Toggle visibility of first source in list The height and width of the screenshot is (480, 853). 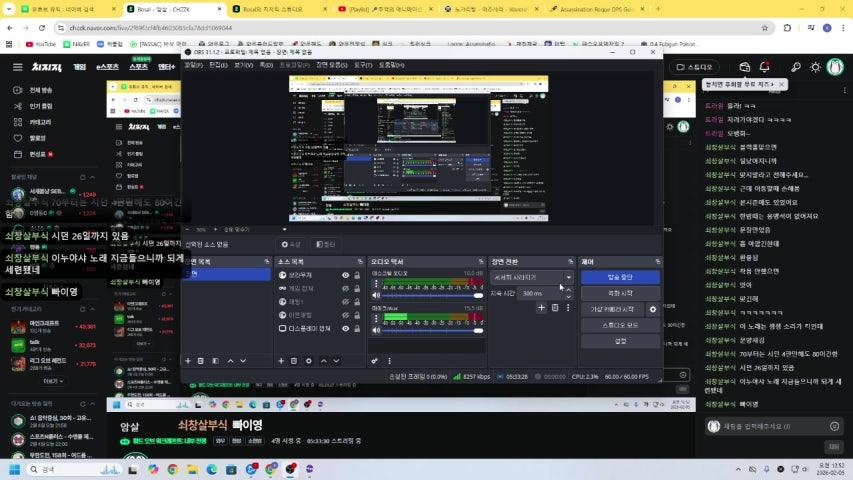pyautogui.click(x=346, y=275)
